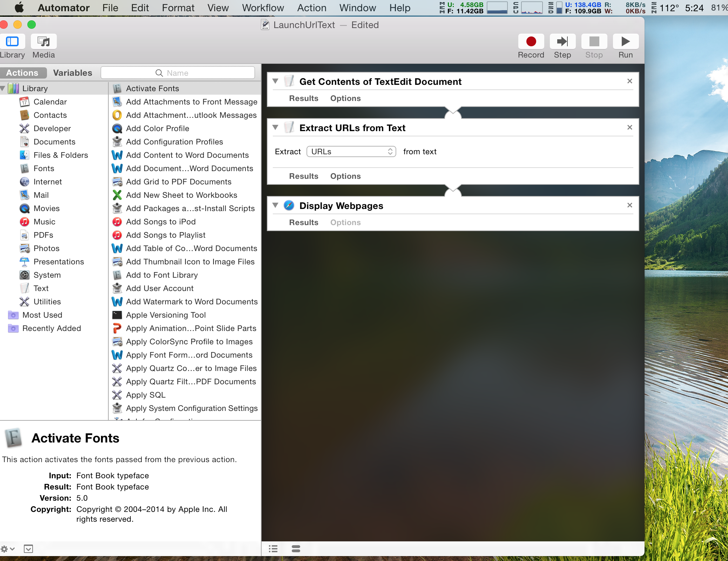Select the Fonts library category
This screenshot has width=728, height=561.
tap(43, 168)
